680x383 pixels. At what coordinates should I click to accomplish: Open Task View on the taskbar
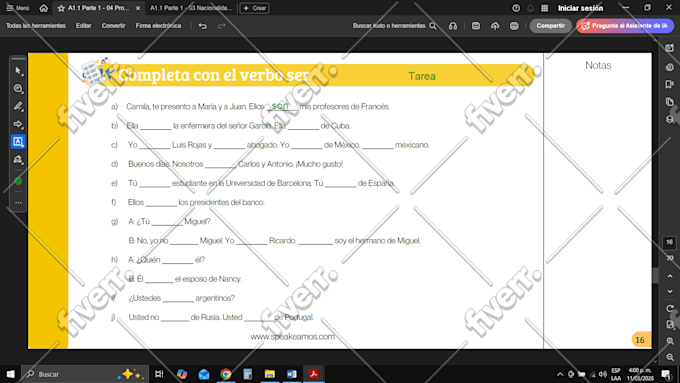[x=159, y=374]
